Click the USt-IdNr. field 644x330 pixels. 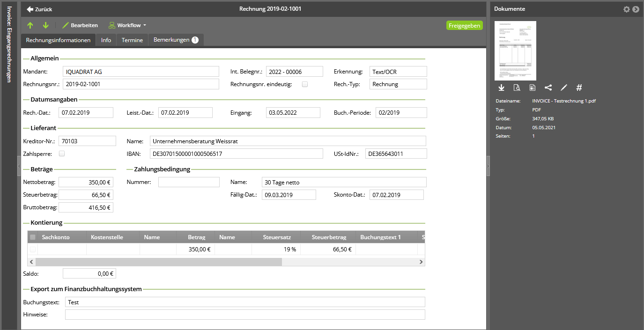[396, 154]
